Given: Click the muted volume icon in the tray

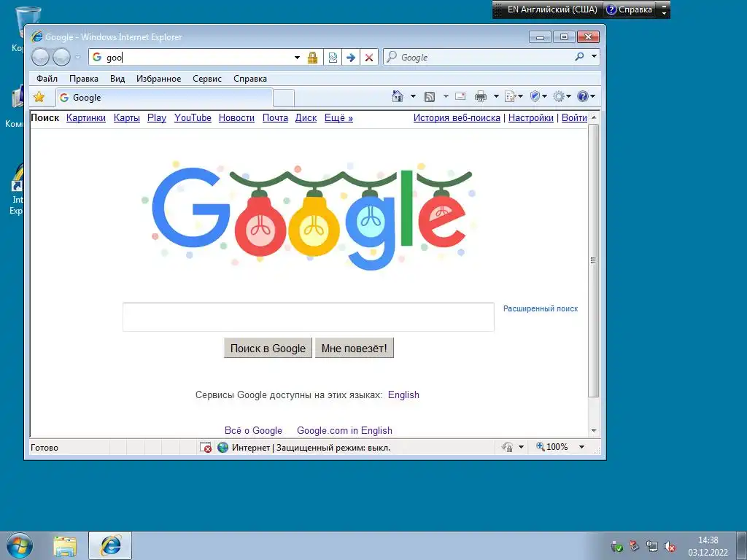Looking at the screenshot, I should point(670,546).
